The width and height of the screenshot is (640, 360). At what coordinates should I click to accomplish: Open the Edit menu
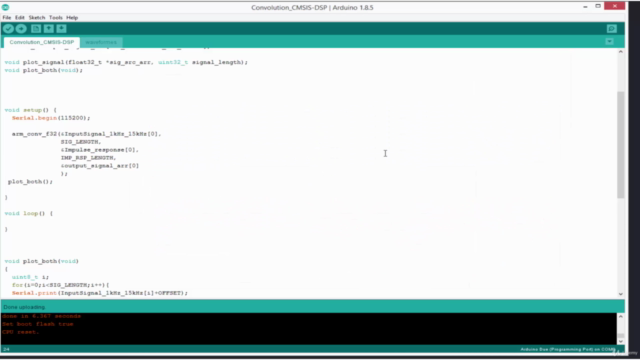point(20,18)
